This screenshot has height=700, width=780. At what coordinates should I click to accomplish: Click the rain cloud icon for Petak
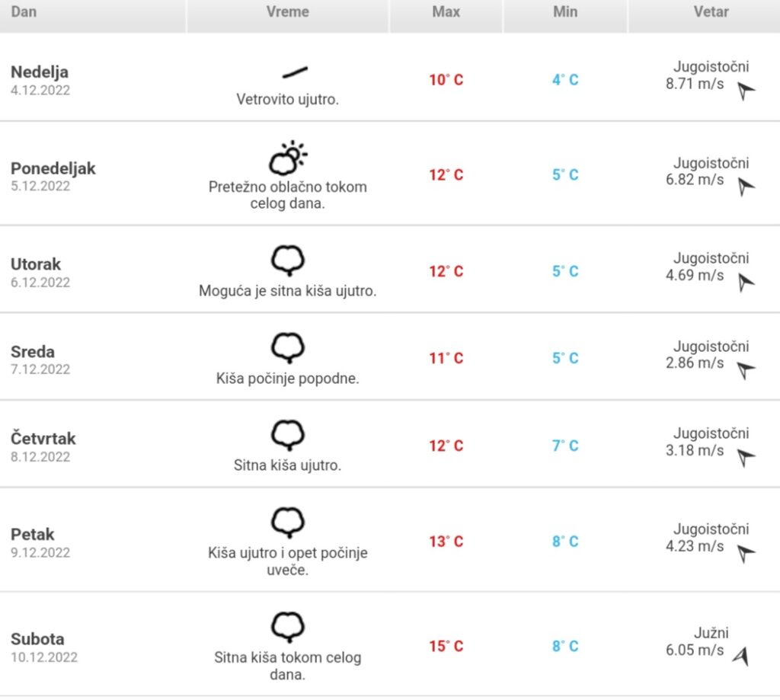coord(288,522)
